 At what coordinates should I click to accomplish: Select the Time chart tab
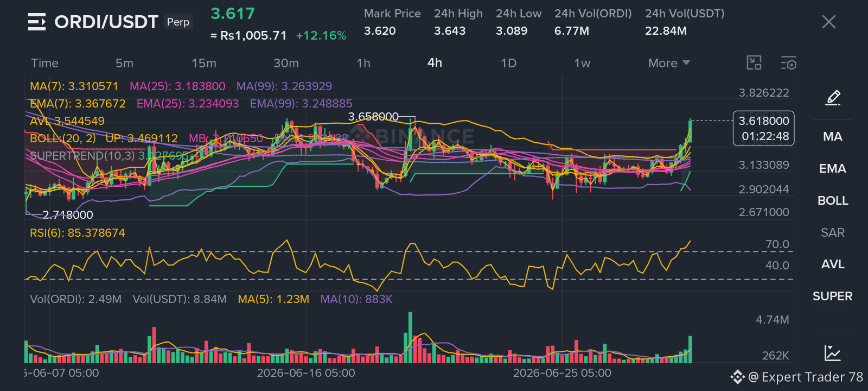(44, 63)
